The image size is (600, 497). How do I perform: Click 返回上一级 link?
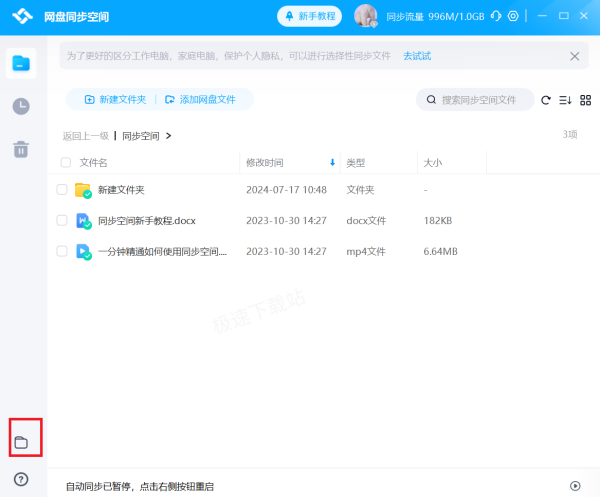(86, 136)
